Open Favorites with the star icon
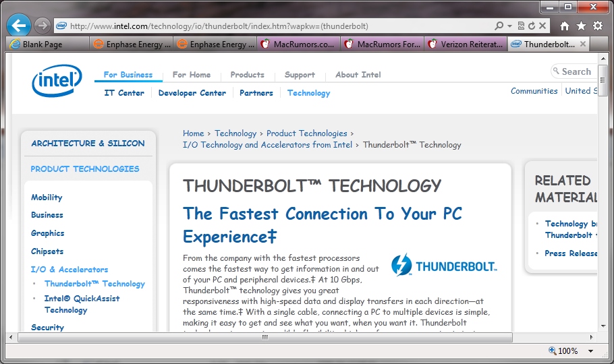This screenshot has width=614, height=364. point(581,26)
